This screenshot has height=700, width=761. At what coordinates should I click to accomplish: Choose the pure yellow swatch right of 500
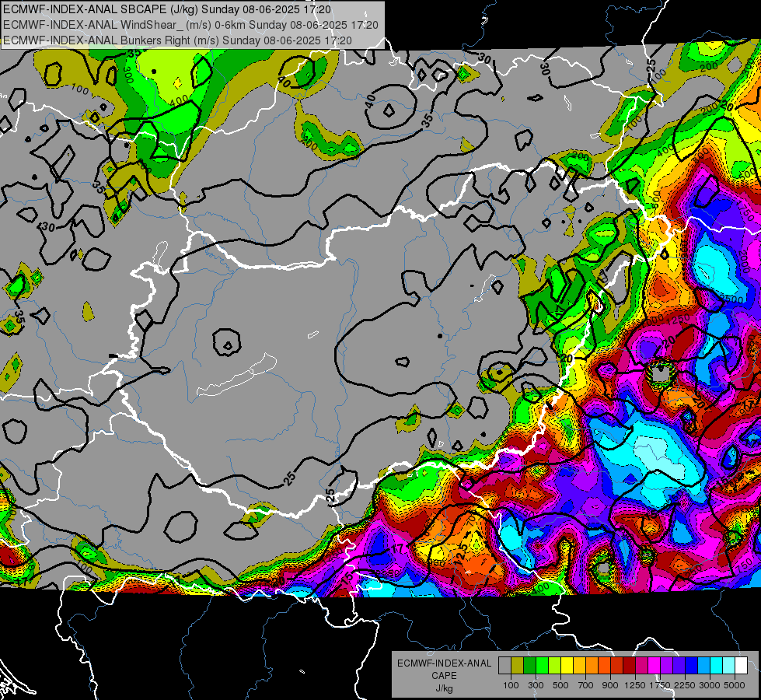pyautogui.click(x=567, y=666)
